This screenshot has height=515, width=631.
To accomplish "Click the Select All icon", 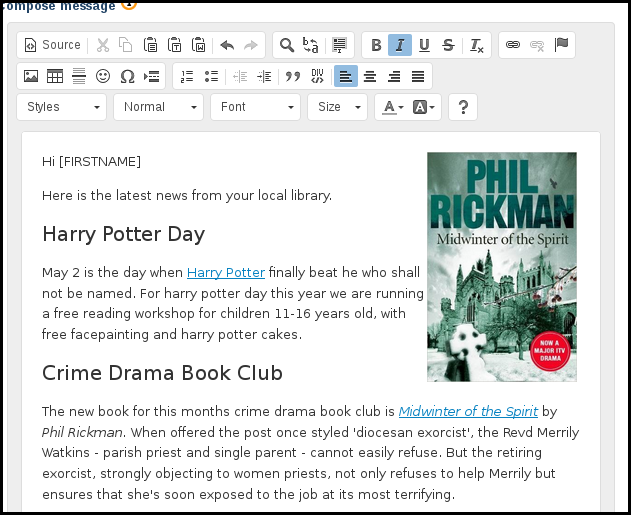I will pos(340,45).
